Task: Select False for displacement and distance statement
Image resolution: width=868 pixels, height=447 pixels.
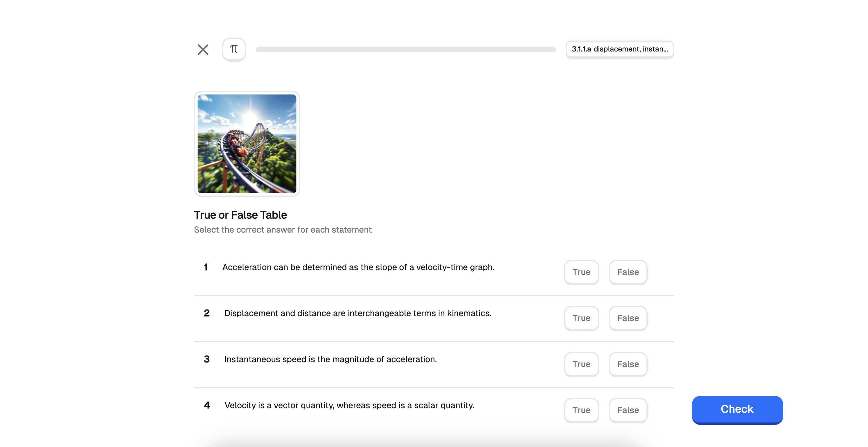Action: [628, 318]
